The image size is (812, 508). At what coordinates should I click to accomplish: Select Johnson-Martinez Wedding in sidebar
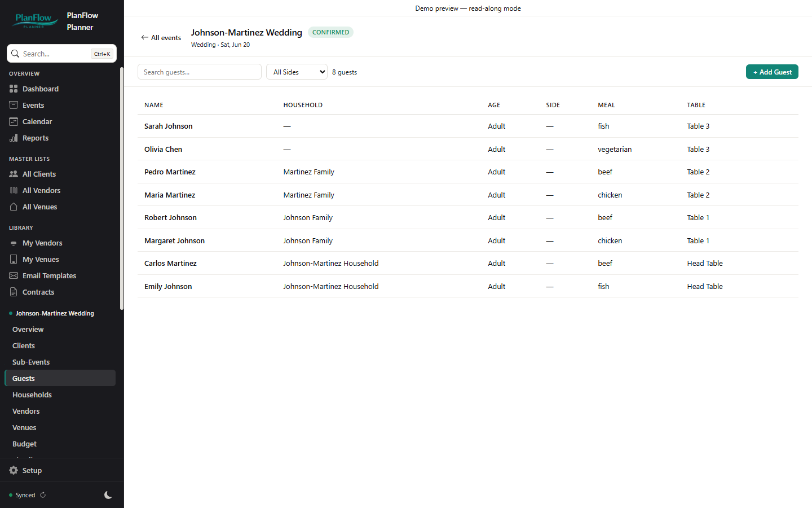tap(55, 313)
